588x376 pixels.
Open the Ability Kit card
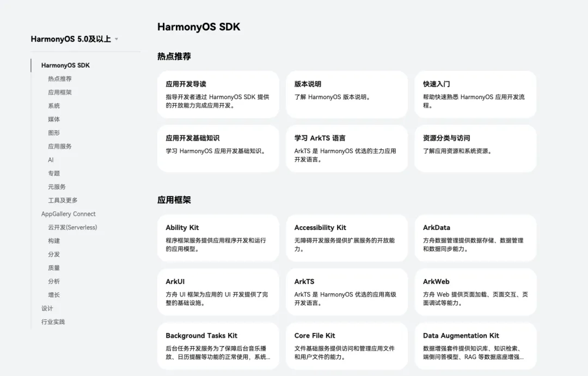point(218,238)
